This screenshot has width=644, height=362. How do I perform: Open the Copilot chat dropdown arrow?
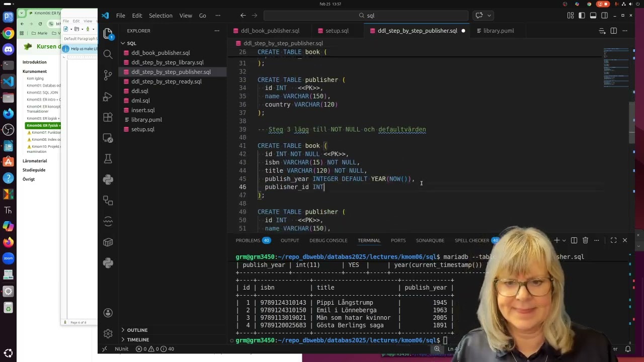pos(489,16)
